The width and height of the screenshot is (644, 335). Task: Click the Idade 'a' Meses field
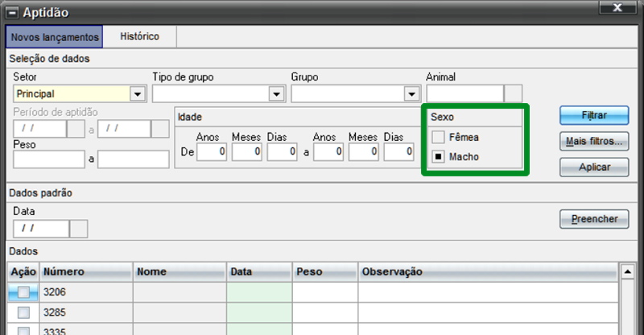364,152
